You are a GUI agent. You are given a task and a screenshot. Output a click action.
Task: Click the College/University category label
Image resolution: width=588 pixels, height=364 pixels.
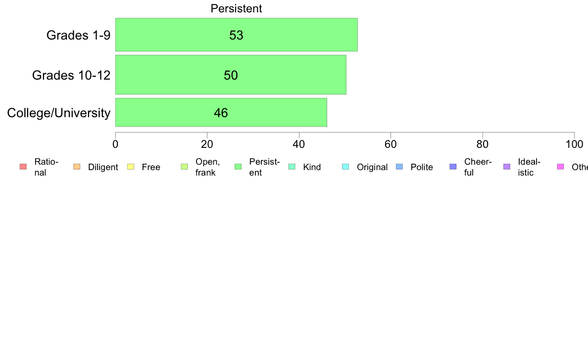pyautogui.click(x=58, y=113)
